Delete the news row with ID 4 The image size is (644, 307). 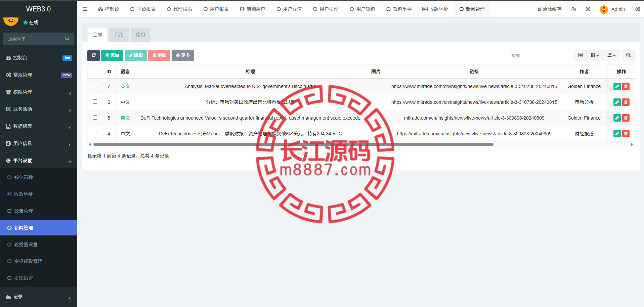point(626,134)
